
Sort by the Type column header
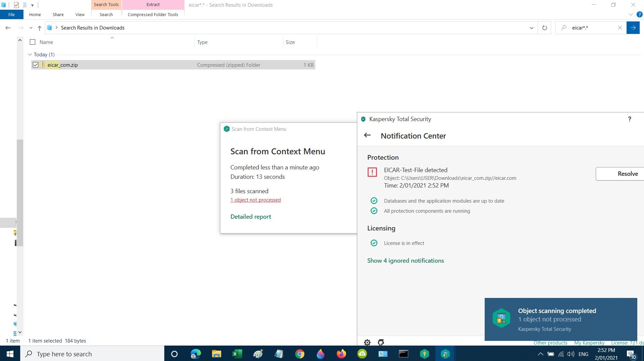point(202,42)
